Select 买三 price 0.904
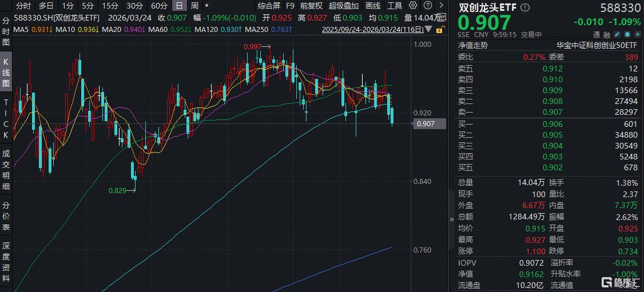Screen dimensions: 644x292 point(553,146)
